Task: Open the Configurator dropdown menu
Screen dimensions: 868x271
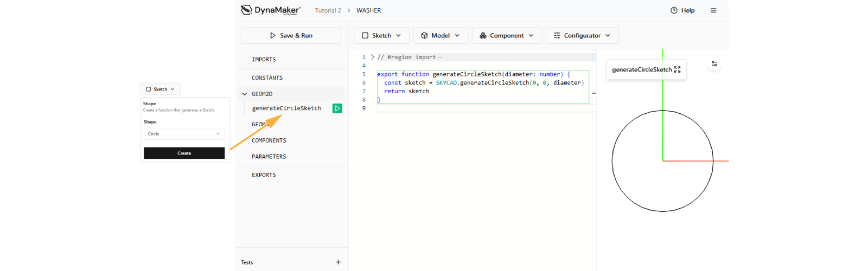Action: pyautogui.click(x=582, y=35)
